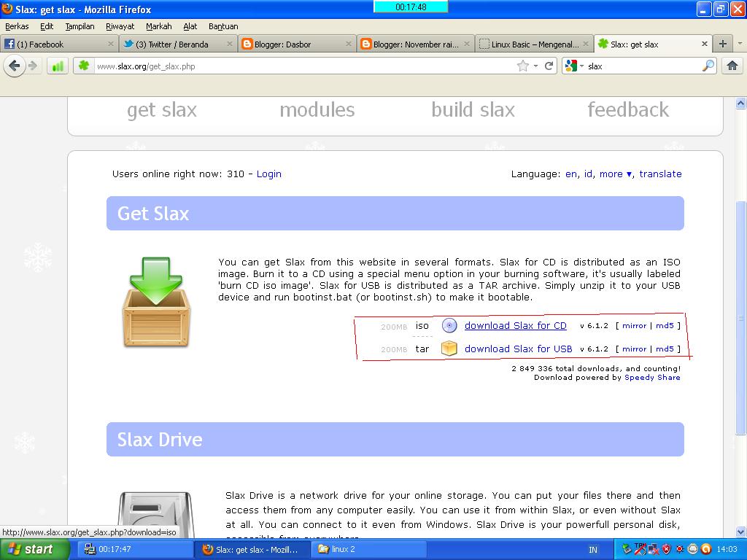Open the Bantuan menu
The height and width of the screenshot is (560, 747).
(x=222, y=26)
